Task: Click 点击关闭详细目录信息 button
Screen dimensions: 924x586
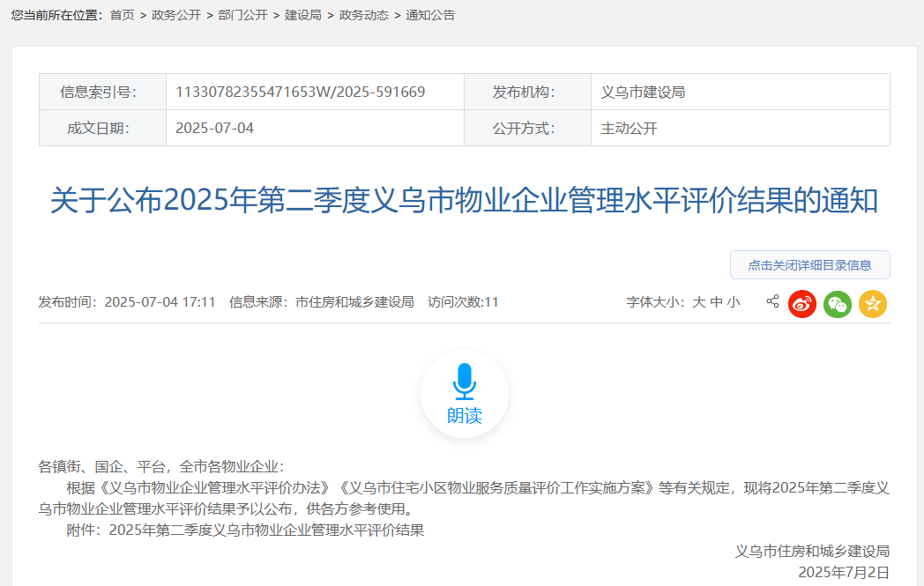Action: 809,265
